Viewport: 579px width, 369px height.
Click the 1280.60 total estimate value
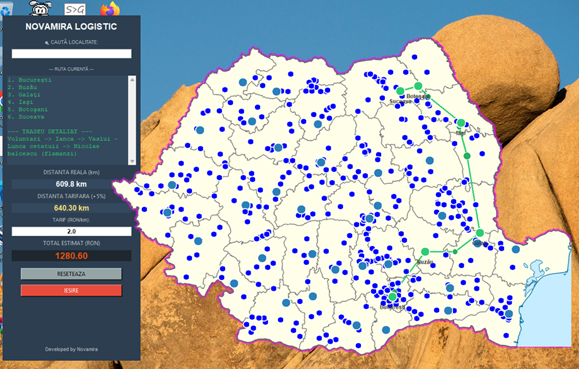[71, 256]
